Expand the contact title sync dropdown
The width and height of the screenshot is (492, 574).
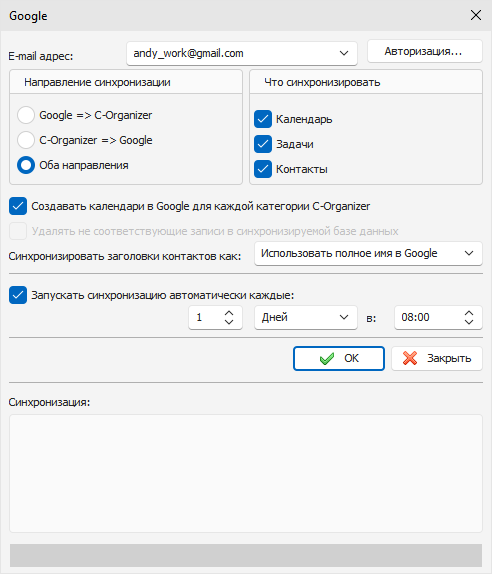pyautogui.click(x=469, y=253)
